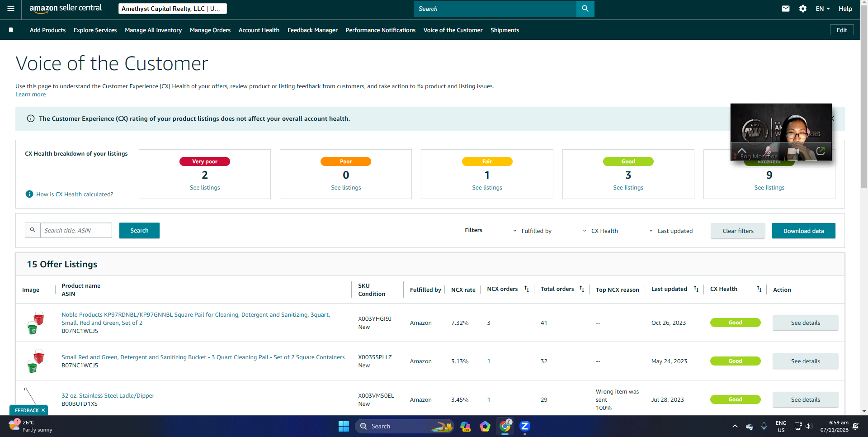Open Google Chrome from the taskbar
868x437 pixels.
pos(505,426)
